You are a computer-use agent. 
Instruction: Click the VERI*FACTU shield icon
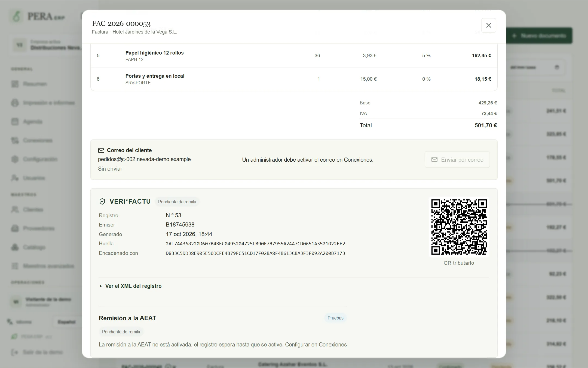[102, 201]
